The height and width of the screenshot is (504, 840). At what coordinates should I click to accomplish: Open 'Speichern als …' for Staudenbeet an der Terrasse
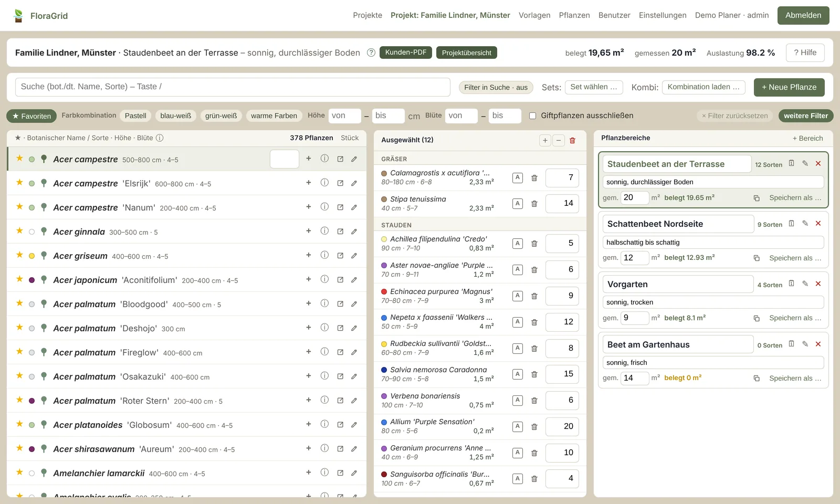(x=795, y=198)
